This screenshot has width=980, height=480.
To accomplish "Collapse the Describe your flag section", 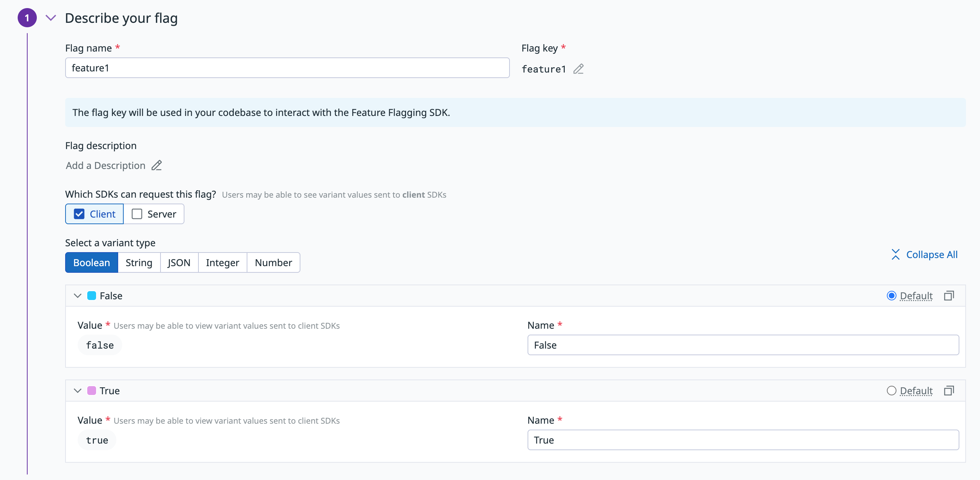I will pyautogui.click(x=50, y=18).
